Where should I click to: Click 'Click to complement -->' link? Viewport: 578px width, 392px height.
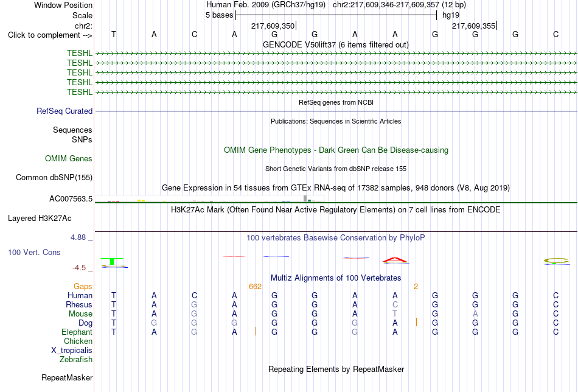coord(50,35)
